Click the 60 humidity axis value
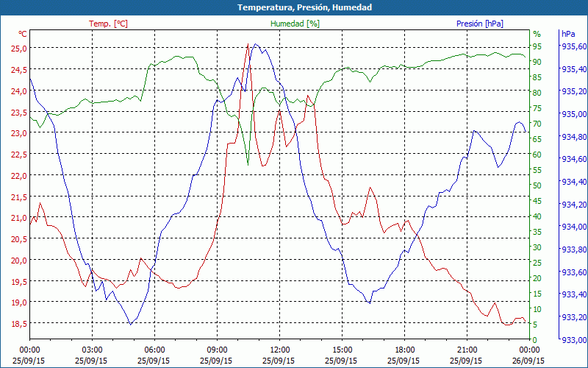Viewport: 588px width, 368px height. [x=537, y=155]
